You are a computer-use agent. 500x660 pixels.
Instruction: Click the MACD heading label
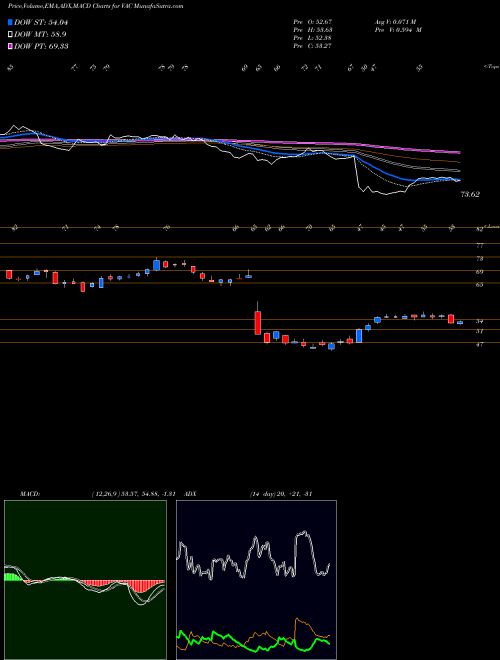pyautogui.click(x=30, y=493)
